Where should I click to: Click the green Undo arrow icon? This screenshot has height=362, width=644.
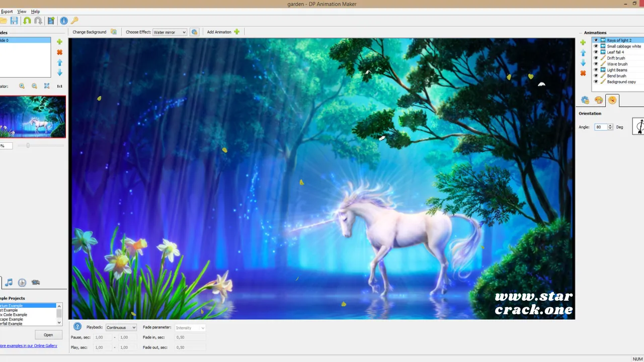(27, 21)
